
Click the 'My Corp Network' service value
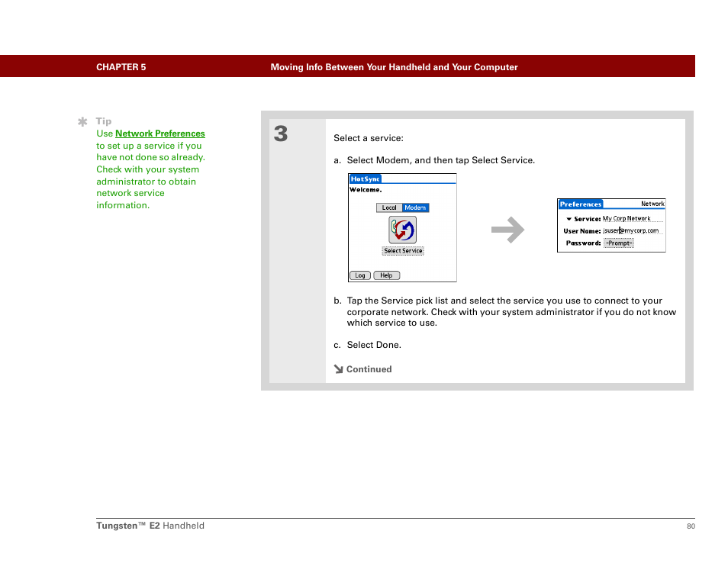click(627, 218)
